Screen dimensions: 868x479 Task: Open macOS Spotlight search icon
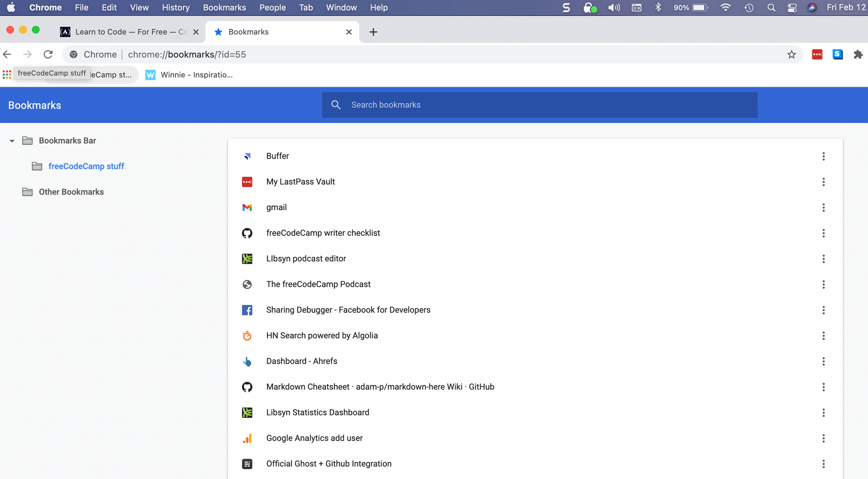tap(771, 7)
